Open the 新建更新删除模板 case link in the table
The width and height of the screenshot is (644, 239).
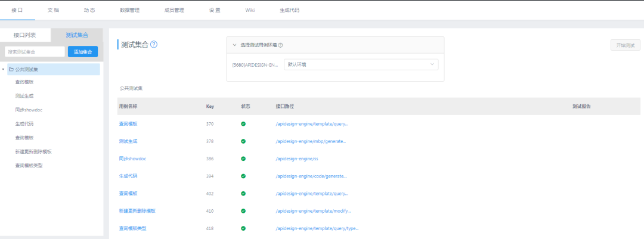137,211
